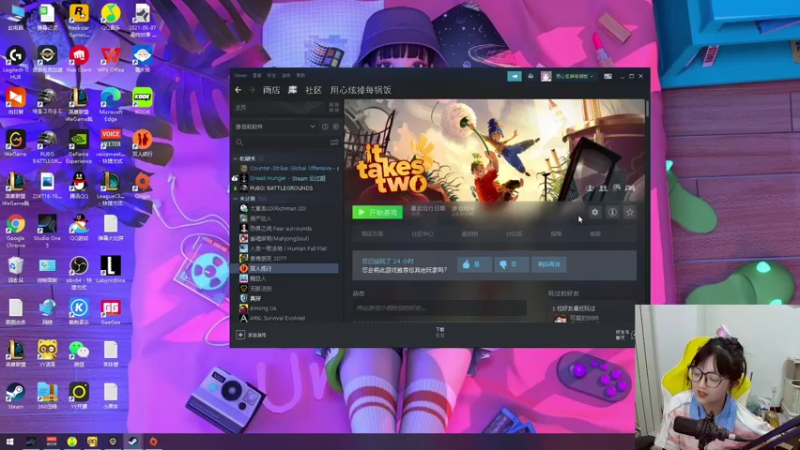Viewport: 800px width, 450px height.
Task: Switch to the library grid view icon
Action: (334, 107)
